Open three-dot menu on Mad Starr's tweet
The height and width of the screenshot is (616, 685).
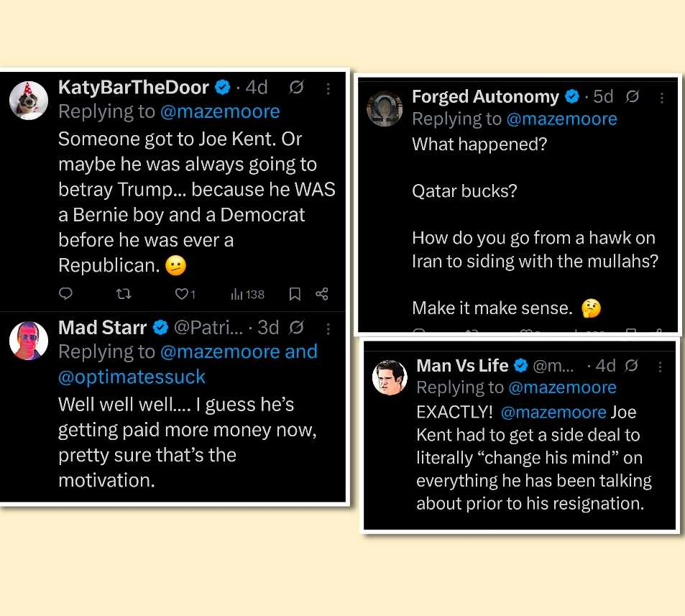tap(328, 328)
